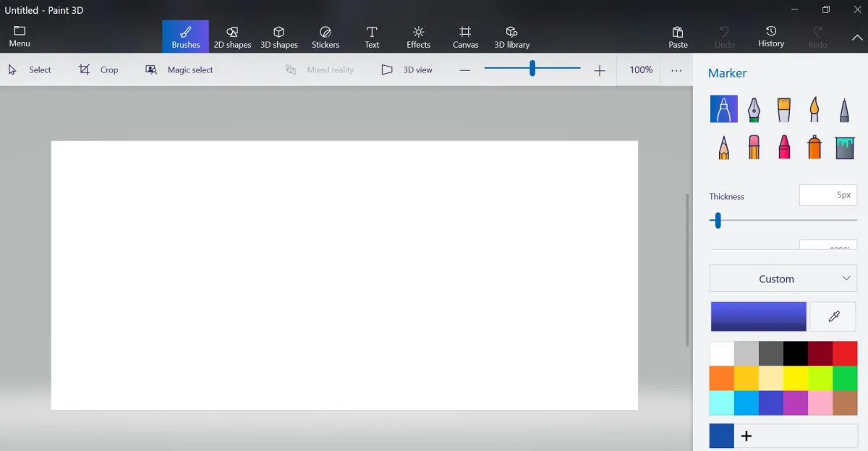Open the current blue color preview
Viewport: 868px width, 451px height.
coord(759,316)
